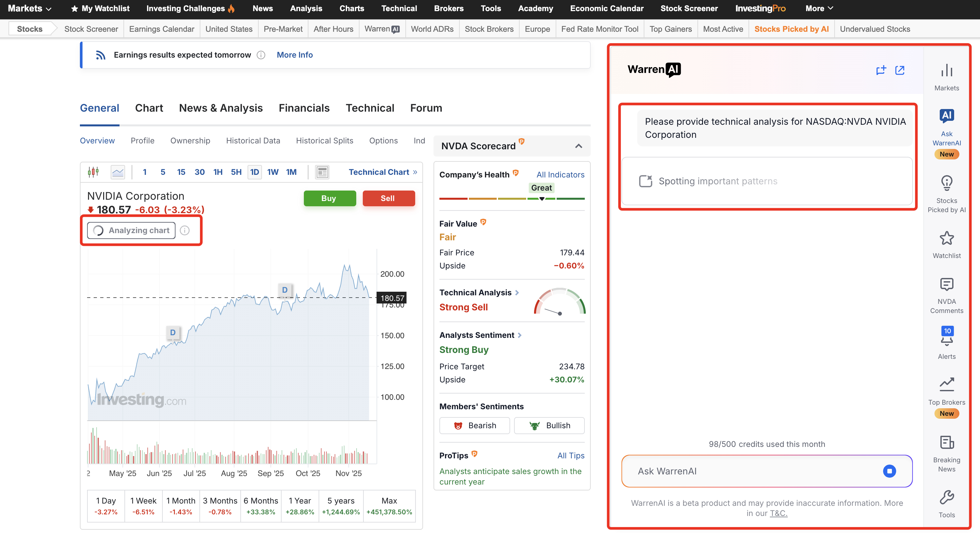Vote Bearish in Members' Sentiments
Image resolution: width=980 pixels, height=533 pixels.
(474, 425)
